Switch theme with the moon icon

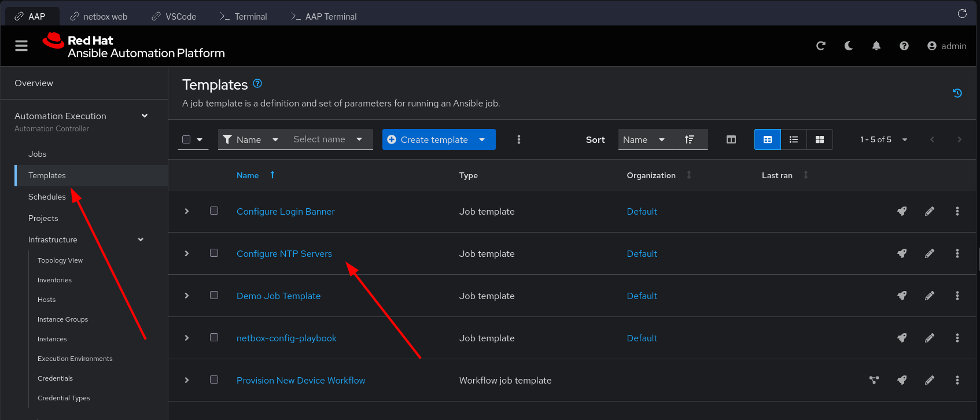(x=849, y=46)
